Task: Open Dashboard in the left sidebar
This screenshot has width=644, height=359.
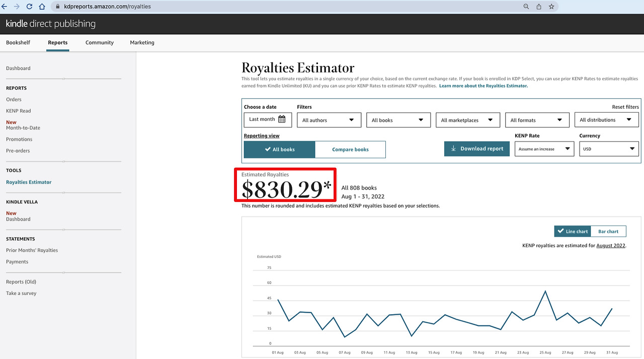Action: pyautogui.click(x=18, y=68)
